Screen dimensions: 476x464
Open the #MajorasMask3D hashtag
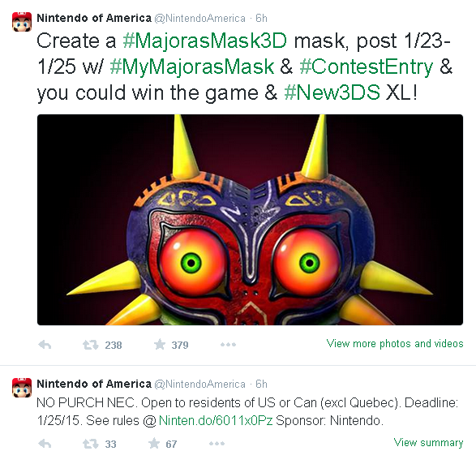pyautogui.click(x=205, y=41)
